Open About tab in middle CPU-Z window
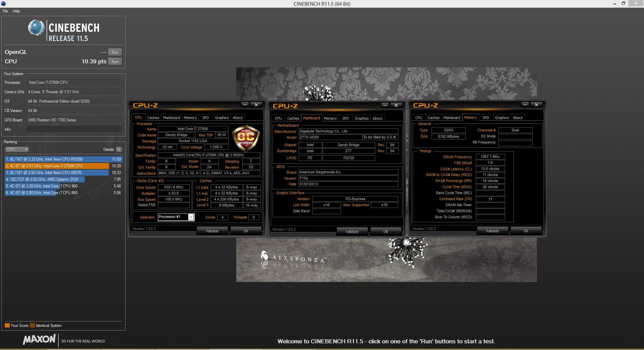Image resolution: width=644 pixels, height=350 pixels. point(378,118)
